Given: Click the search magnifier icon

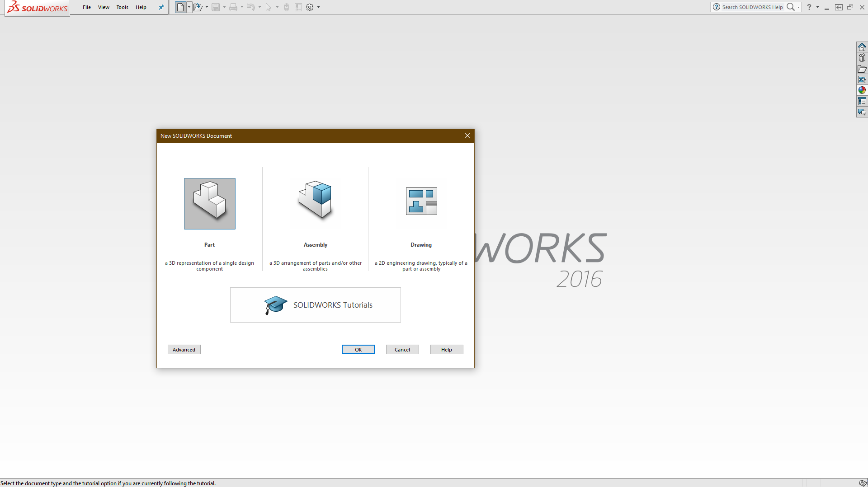Looking at the screenshot, I should click(791, 7).
